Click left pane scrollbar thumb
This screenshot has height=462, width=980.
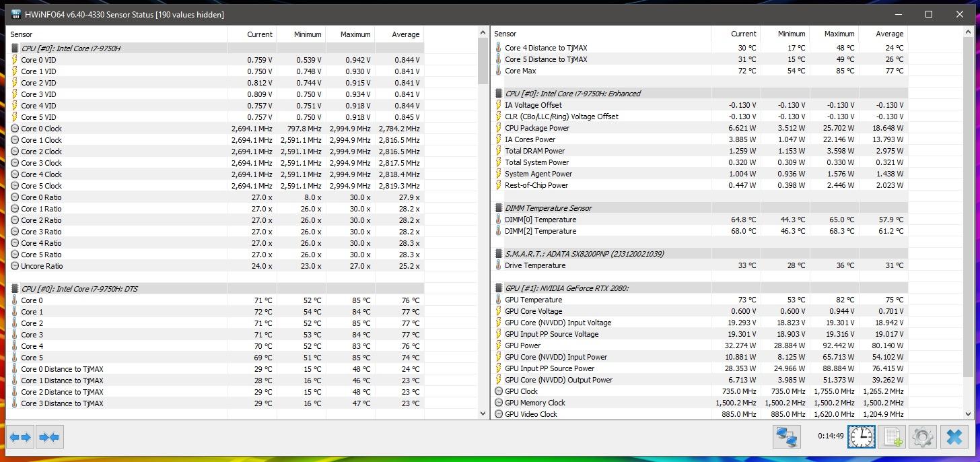coord(483,61)
